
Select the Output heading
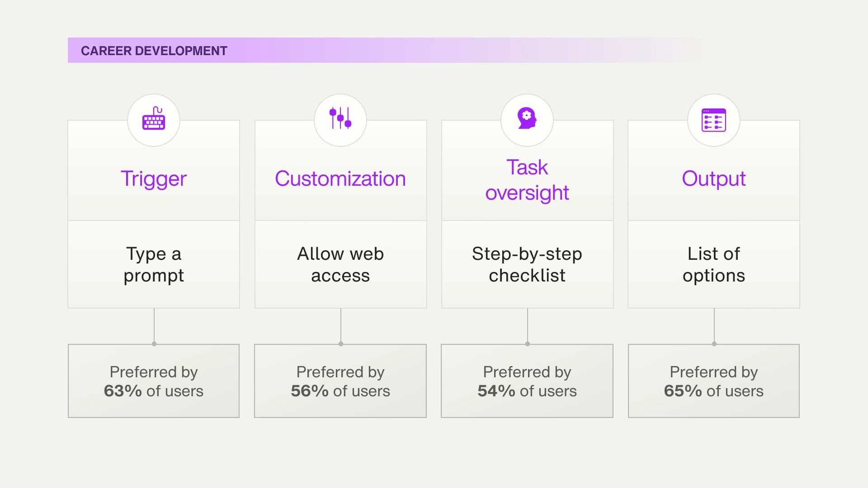pos(714,179)
